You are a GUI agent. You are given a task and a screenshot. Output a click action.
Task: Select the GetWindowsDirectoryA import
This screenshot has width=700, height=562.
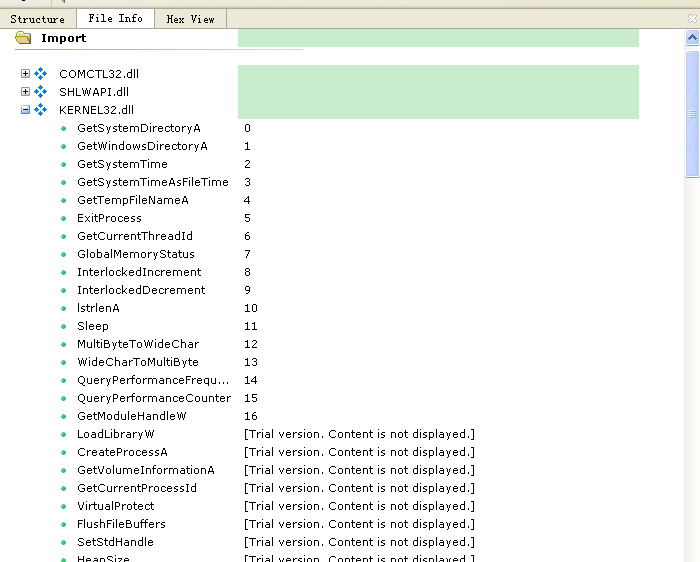coord(142,146)
